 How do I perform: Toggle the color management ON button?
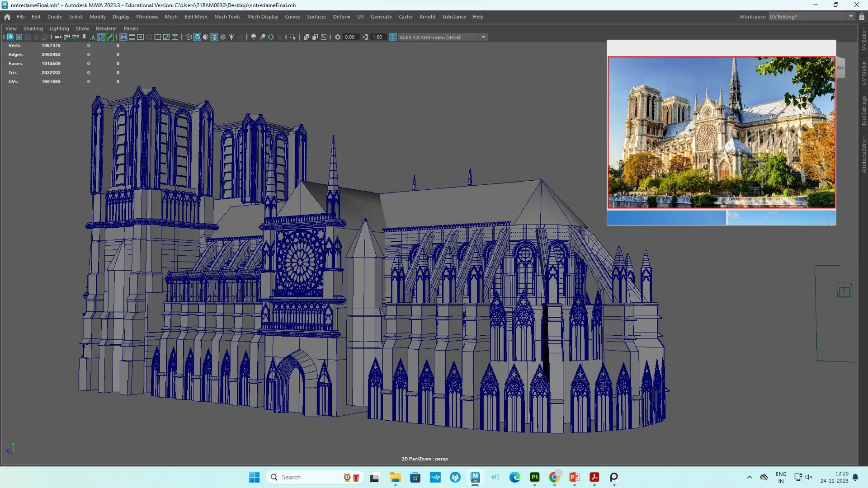coord(392,37)
